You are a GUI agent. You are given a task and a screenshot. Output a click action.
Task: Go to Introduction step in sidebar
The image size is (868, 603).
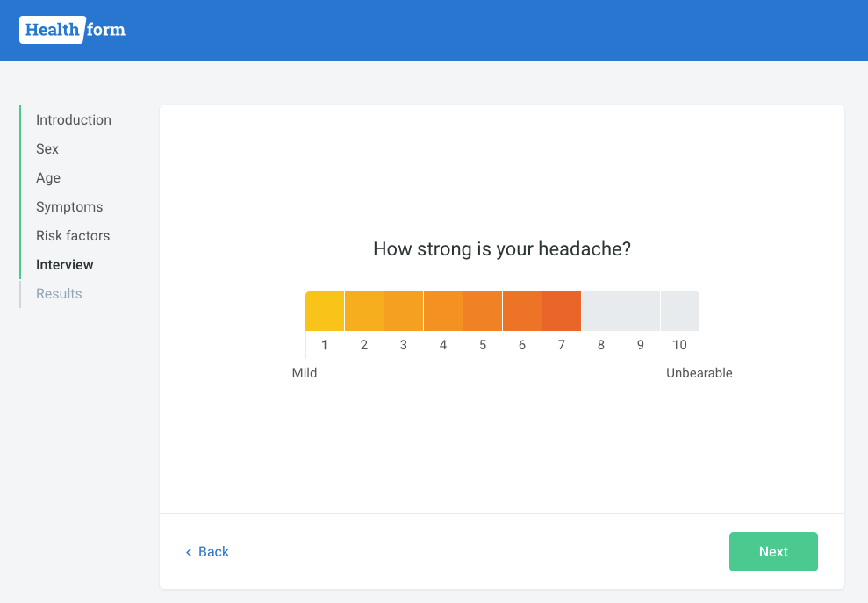tap(74, 120)
